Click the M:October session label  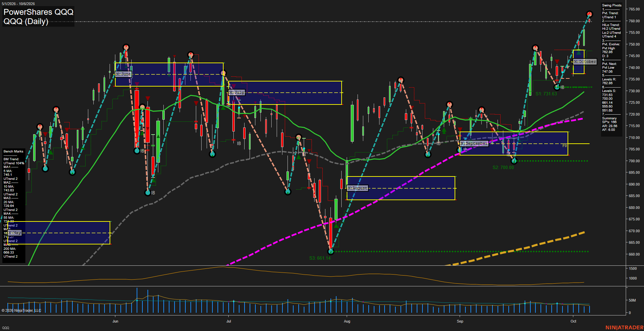585,62
